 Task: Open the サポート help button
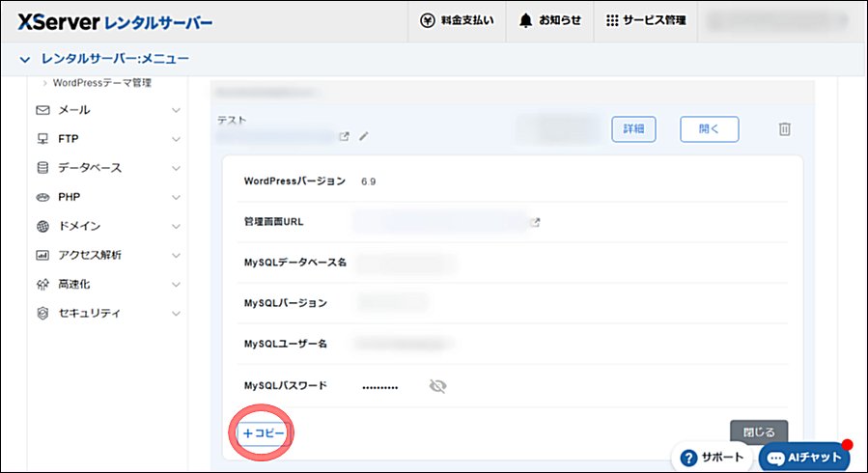tap(712, 458)
